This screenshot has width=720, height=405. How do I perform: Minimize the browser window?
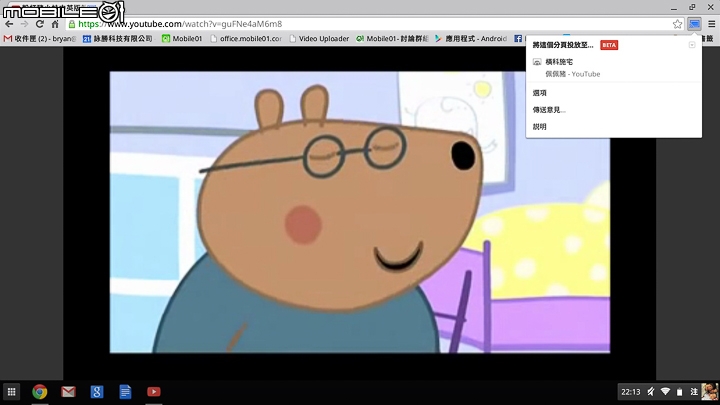[x=674, y=7]
